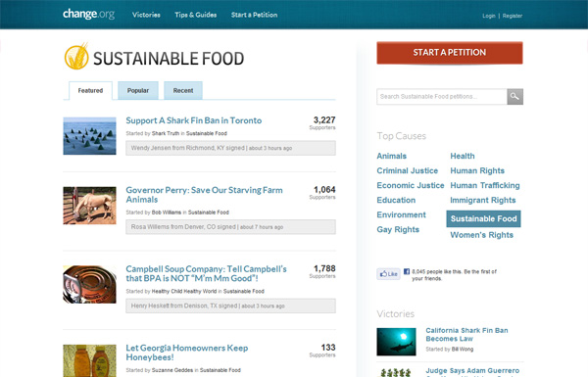This screenshot has height=377, width=588.
Task: Open the soup can petition thumbnail
Action: click(89, 284)
